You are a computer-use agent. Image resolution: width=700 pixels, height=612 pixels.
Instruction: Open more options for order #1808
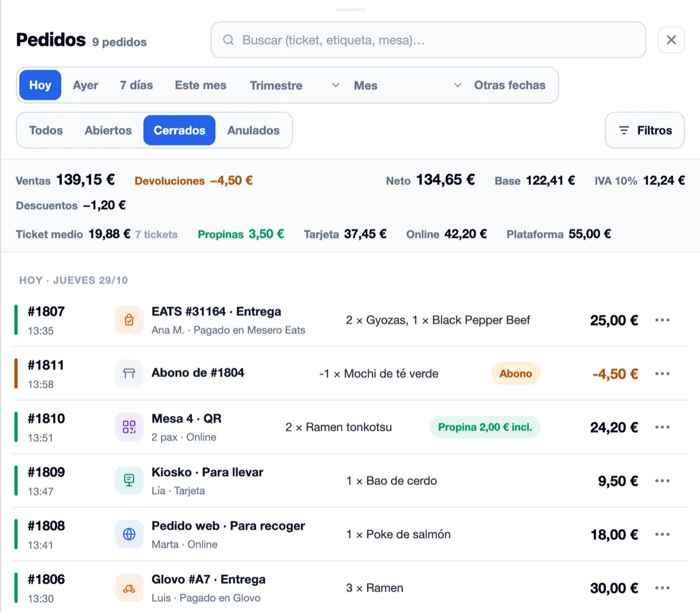coord(662,534)
